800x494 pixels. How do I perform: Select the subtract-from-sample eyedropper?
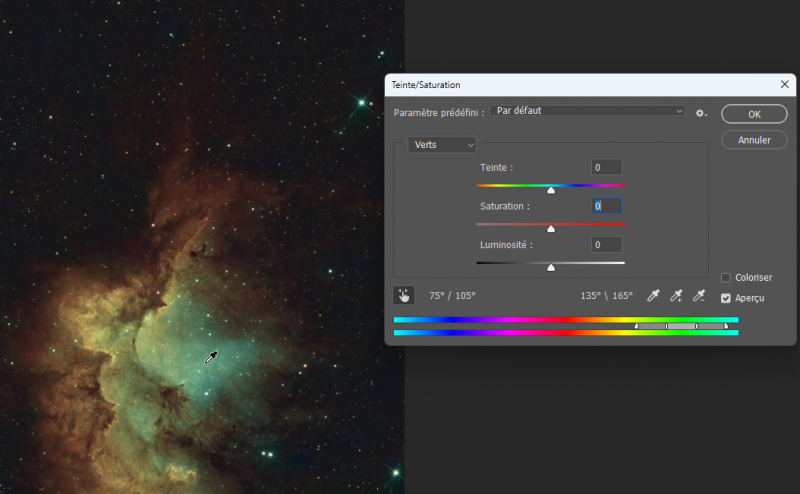(x=699, y=295)
